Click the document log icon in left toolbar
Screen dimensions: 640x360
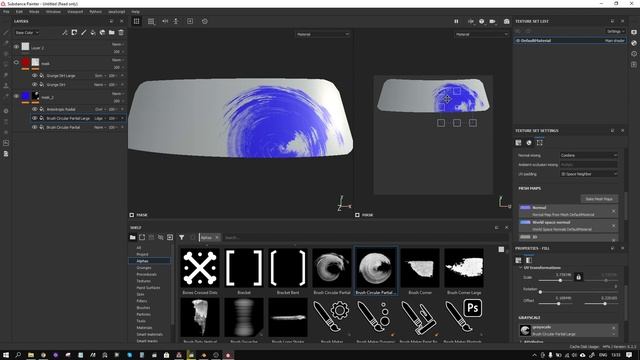(x=6, y=153)
